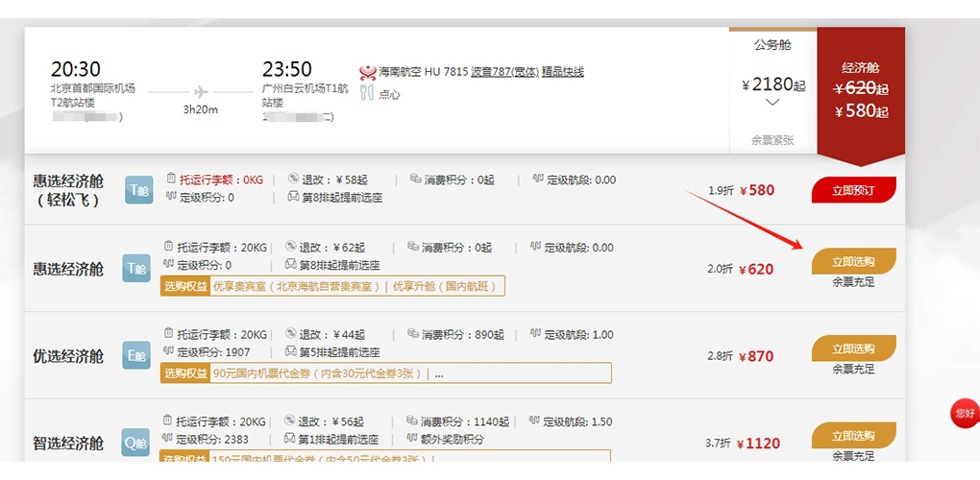Click the red ¥870 price
The image size is (980, 480).
[756, 356]
